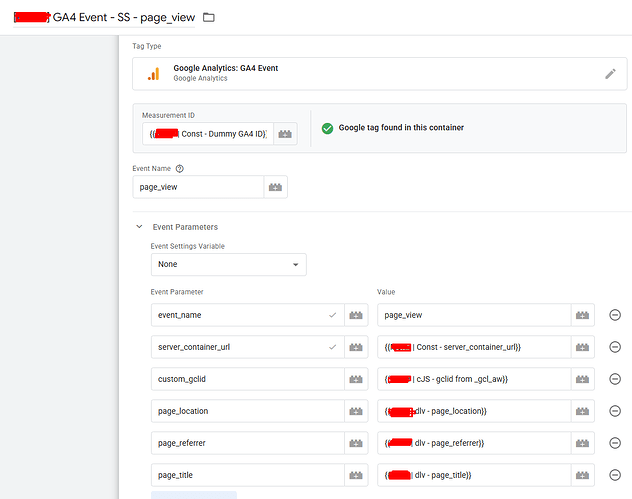Open variable picker for Event Name field
632x499 pixels.
click(275, 187)
